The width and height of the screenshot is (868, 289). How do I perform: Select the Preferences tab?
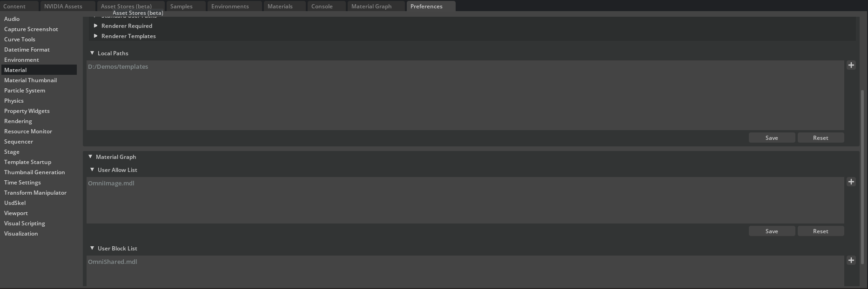(x=431, y=6)
